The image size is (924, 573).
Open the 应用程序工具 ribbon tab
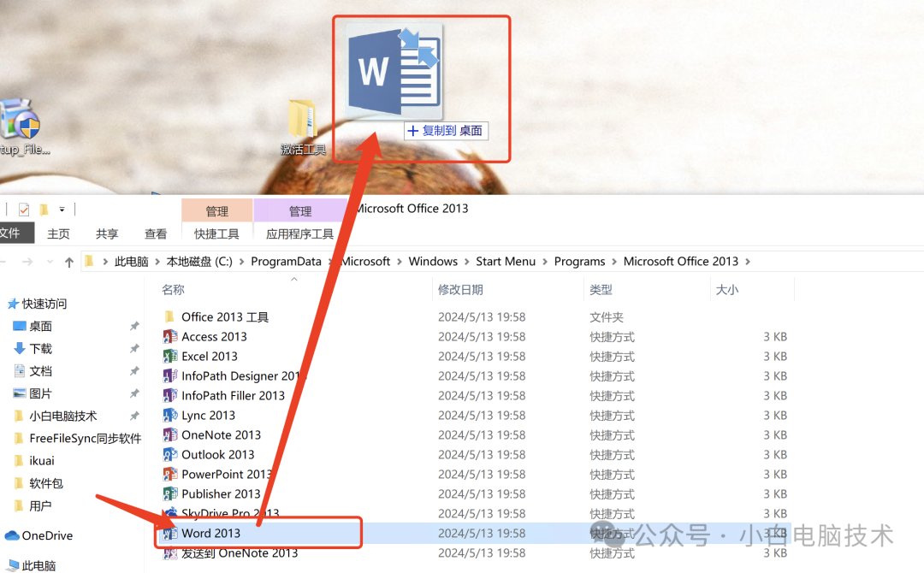300,233
